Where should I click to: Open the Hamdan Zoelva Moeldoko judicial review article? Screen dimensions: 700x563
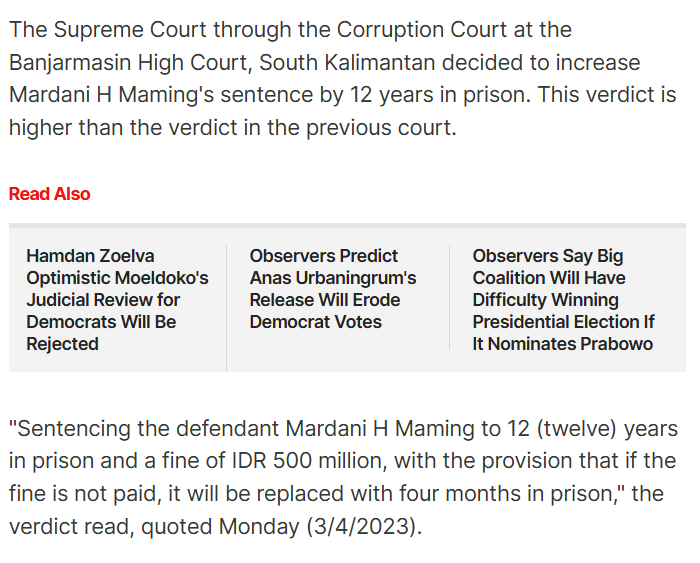coord(117,300)
